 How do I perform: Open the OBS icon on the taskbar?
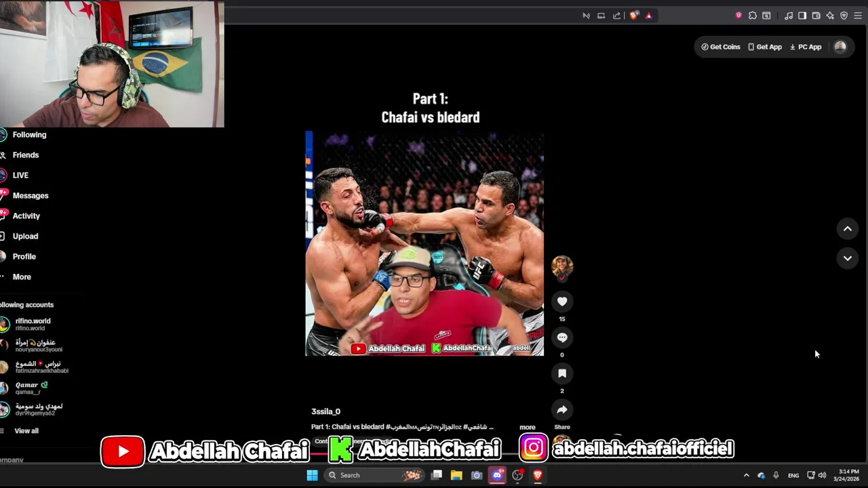point(517,475)
